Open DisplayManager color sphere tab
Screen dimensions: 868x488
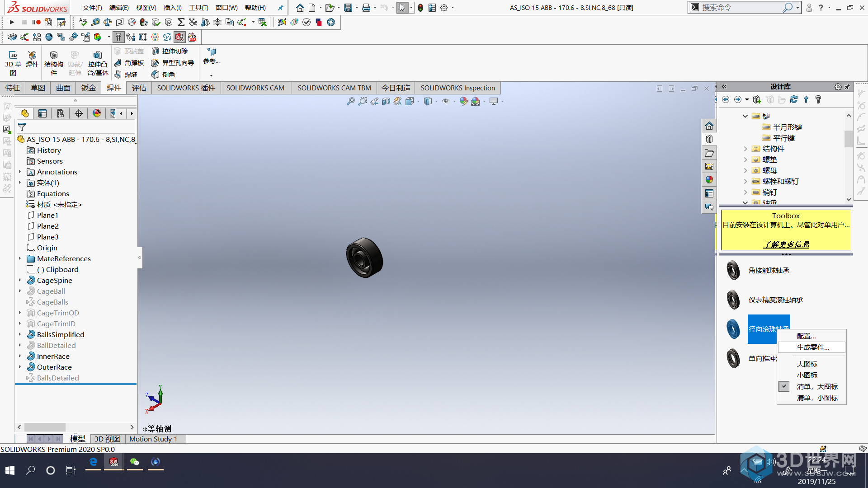(97, 113)
